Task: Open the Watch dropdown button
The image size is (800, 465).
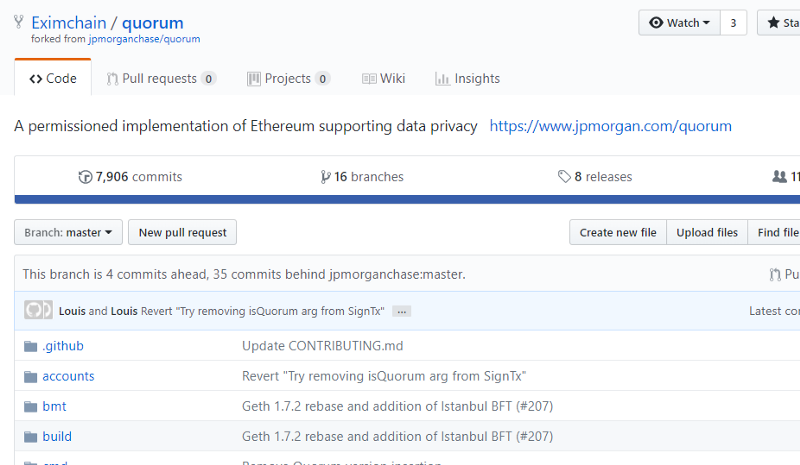Action: (x=679, y=23)
